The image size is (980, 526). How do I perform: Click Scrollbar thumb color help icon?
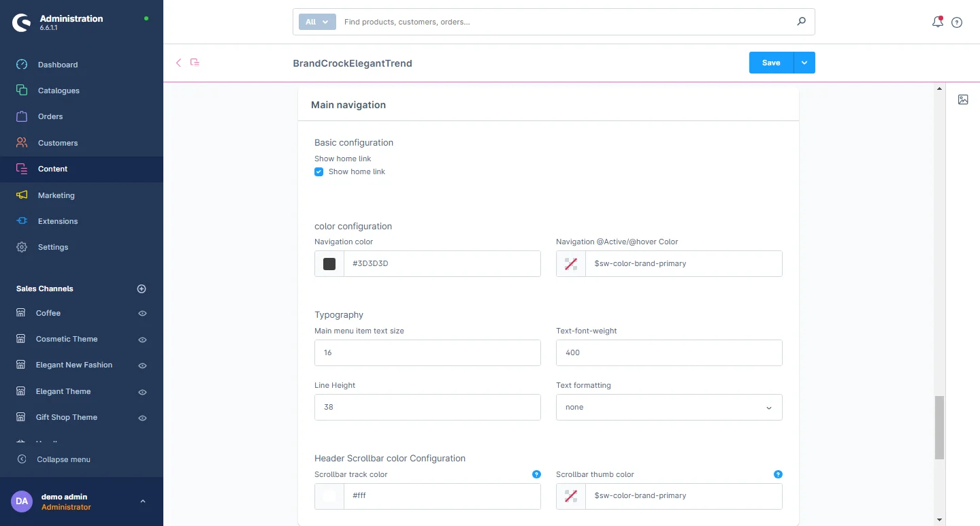[778, 474]
